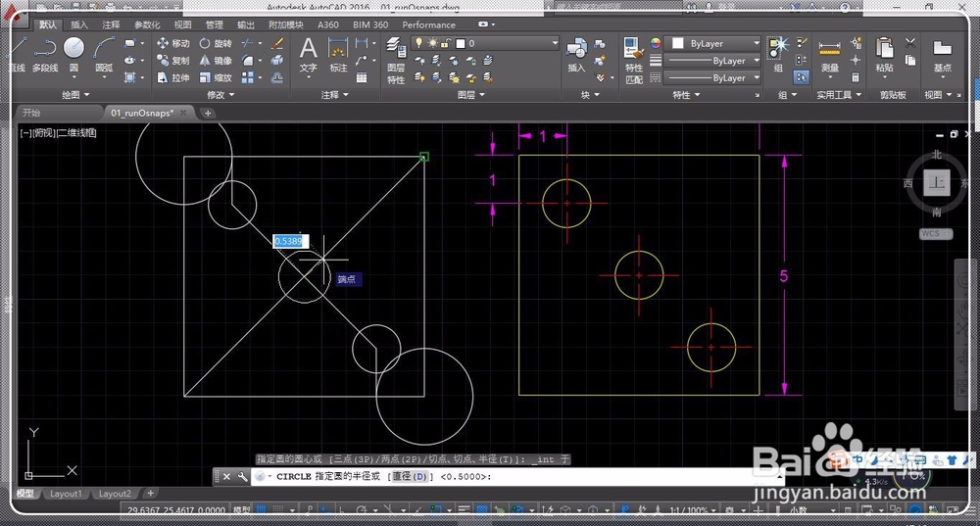The image size is (980, 526).
Task: Click the Rotate (旋转) tool
Action: (x=216, y=43)
